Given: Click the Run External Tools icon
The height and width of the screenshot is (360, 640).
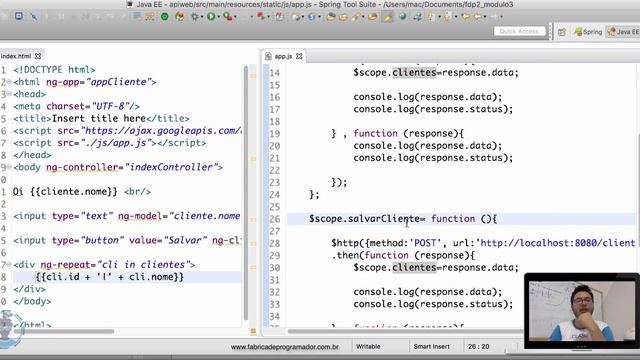Looking at the screenshot, I should [x=228, y=17].
